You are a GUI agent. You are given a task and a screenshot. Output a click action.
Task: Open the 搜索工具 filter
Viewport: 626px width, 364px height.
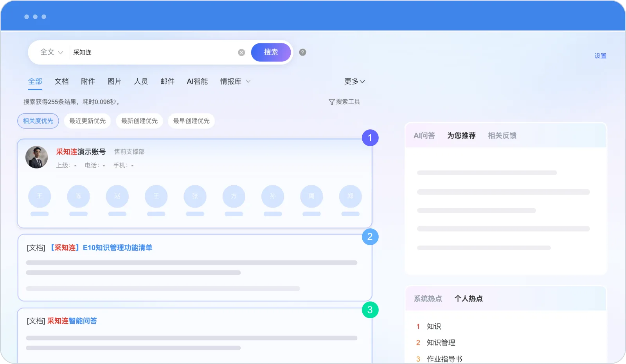[x=344, y=102]
